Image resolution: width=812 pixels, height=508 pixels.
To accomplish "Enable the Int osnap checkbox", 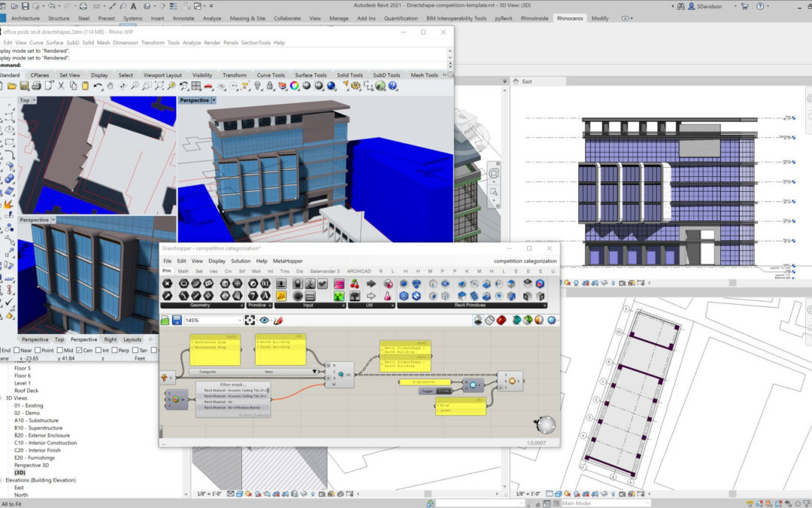I will pyautogui.click(x=98, y=350).
